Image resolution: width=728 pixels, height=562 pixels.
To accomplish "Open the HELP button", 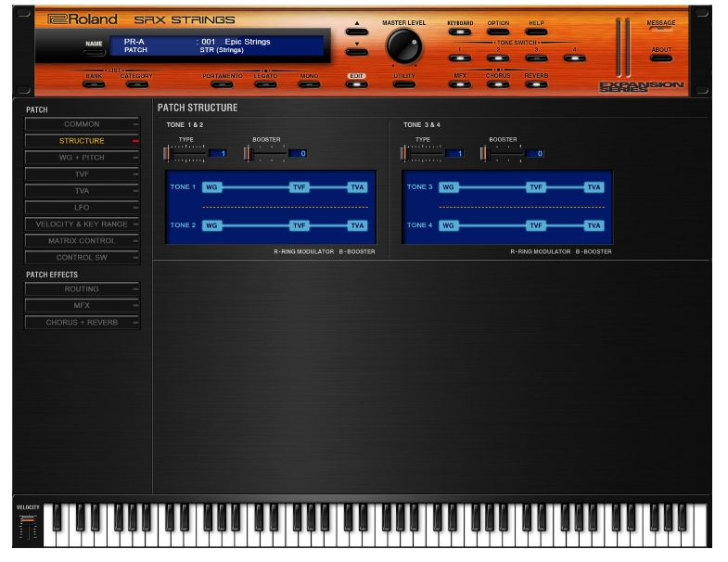I will pos(536,32).
